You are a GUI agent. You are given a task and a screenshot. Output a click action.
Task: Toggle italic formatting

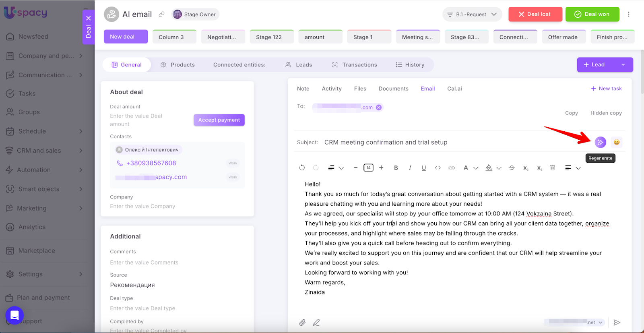point(410,168)
